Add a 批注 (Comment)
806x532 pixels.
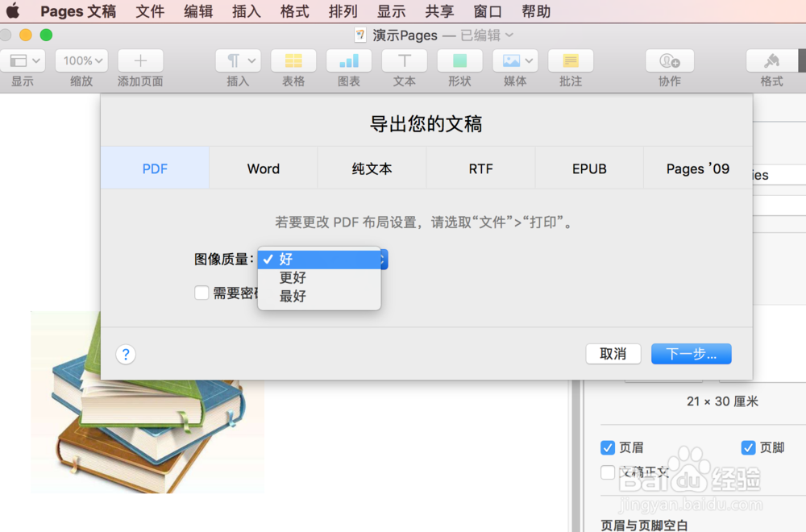(570, 60)
